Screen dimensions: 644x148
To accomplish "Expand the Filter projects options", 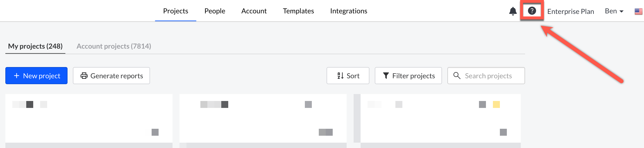I will click(408, 76).
